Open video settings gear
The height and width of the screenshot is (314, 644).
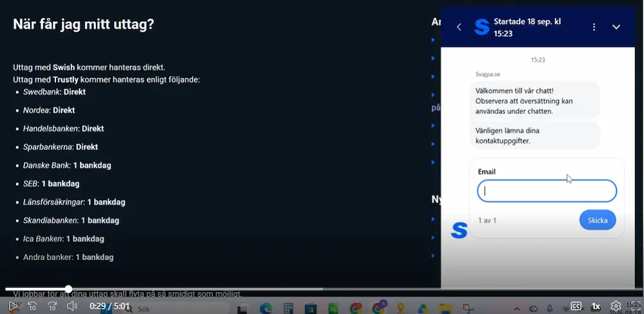tap(616, 306)
